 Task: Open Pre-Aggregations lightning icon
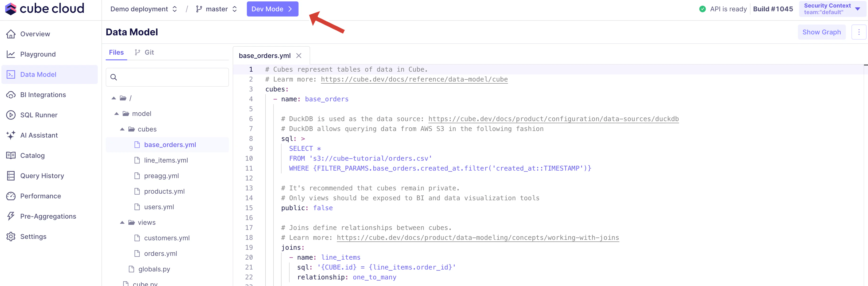pyautogui.click(x=11, y=216)
